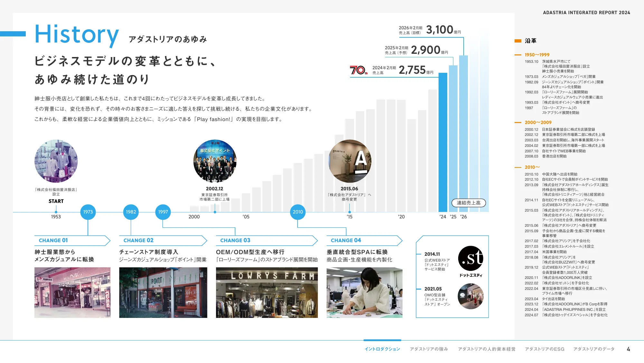Click the 紳士服業態から heading text
The height and width of the screenshot is (363, 644).
(x=55, y=252)
